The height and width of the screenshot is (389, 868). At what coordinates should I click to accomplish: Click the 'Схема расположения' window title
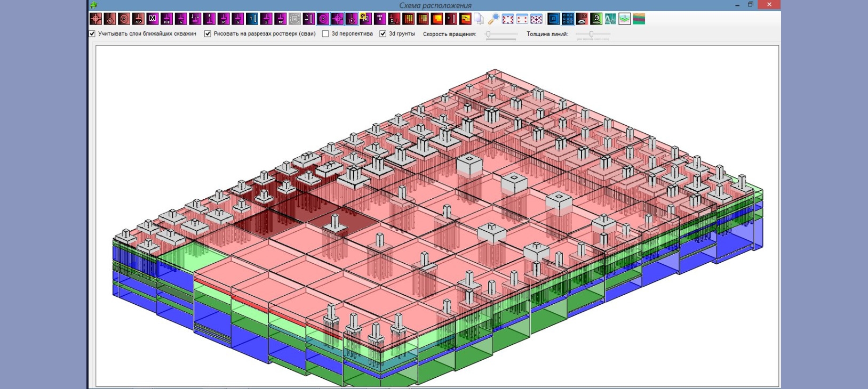pos(435,5)
